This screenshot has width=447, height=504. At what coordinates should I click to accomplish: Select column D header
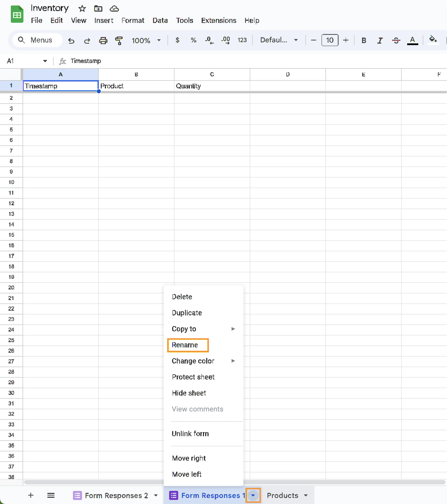(288, 74)
